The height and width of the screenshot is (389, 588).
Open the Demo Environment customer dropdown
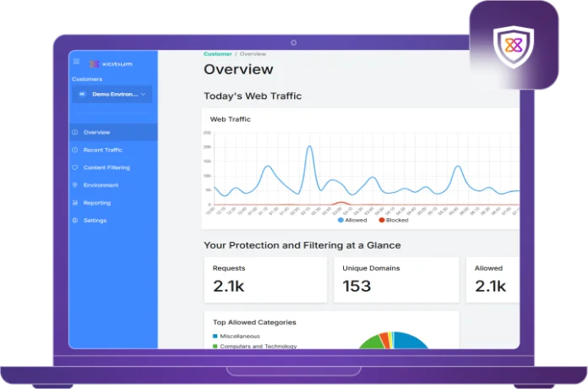coord(112,94)
